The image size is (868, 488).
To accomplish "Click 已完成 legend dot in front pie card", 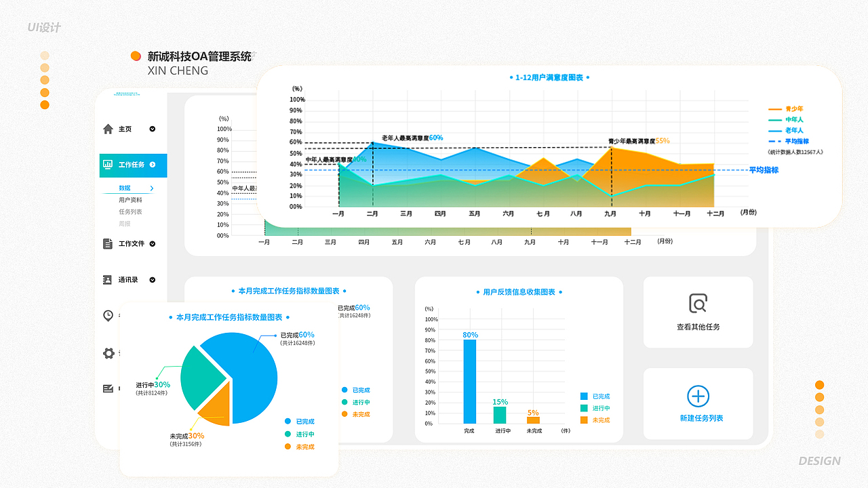I will coord(288,422).
